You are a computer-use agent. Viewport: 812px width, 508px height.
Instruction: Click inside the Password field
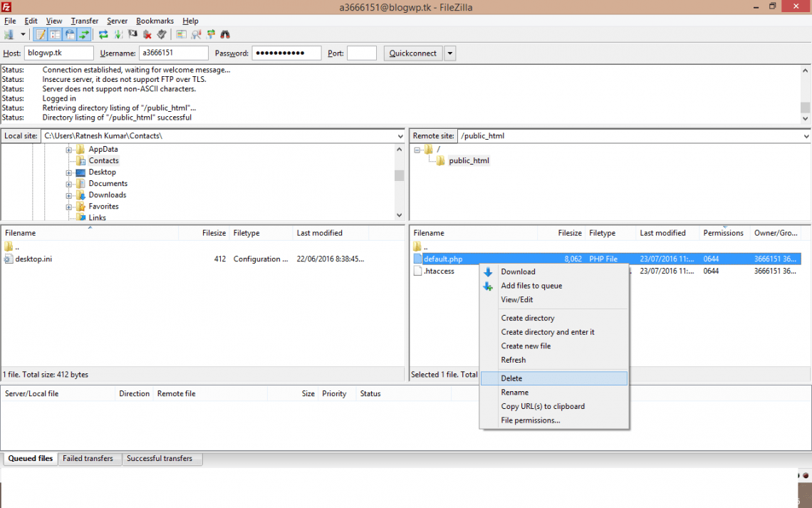(x=285, y=53)
